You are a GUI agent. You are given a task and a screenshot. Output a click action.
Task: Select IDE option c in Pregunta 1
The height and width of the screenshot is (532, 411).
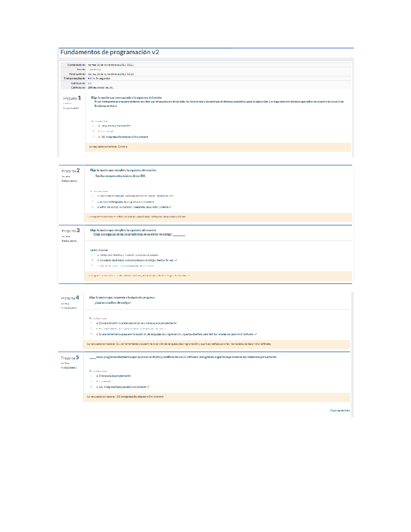point(94,137)
